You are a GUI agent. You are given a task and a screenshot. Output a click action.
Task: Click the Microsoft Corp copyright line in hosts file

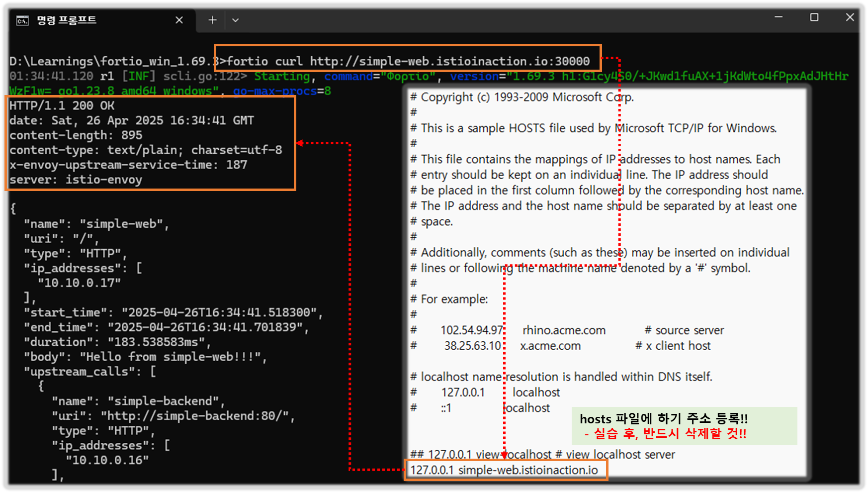[x=522, y=97]
